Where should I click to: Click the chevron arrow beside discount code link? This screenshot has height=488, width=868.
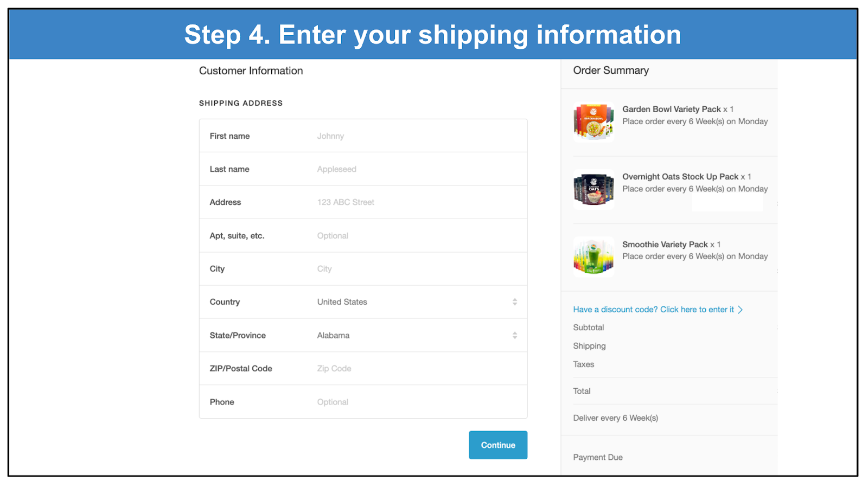(741, 310)
